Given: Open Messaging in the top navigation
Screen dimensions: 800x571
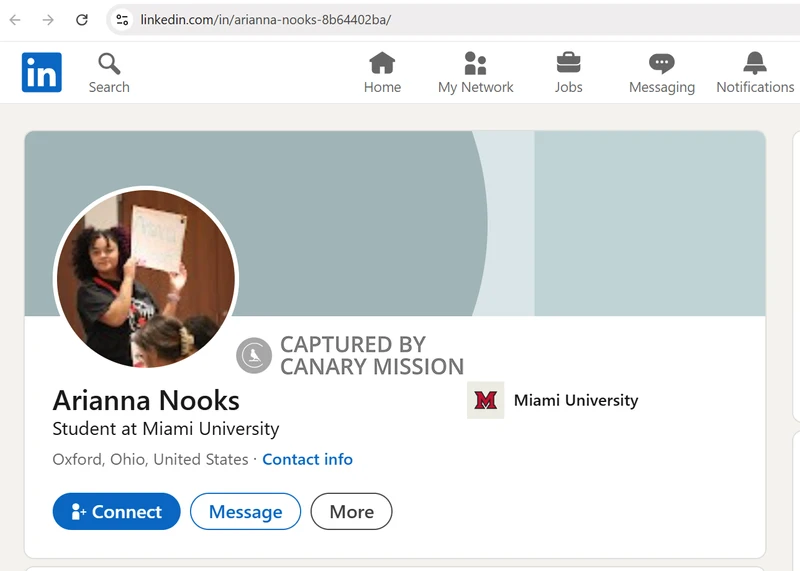Looking at the screenshot, I should 662,73.
